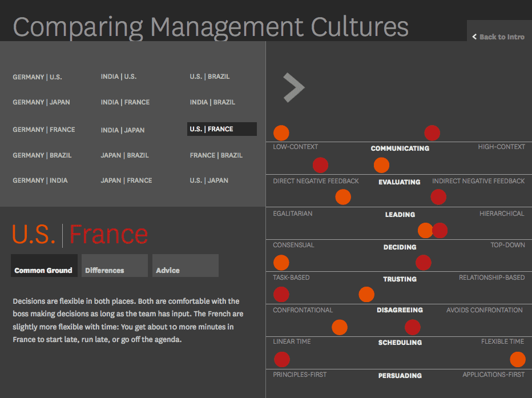Choose the Germany | U.S. comparison

[x=37, y=77]
